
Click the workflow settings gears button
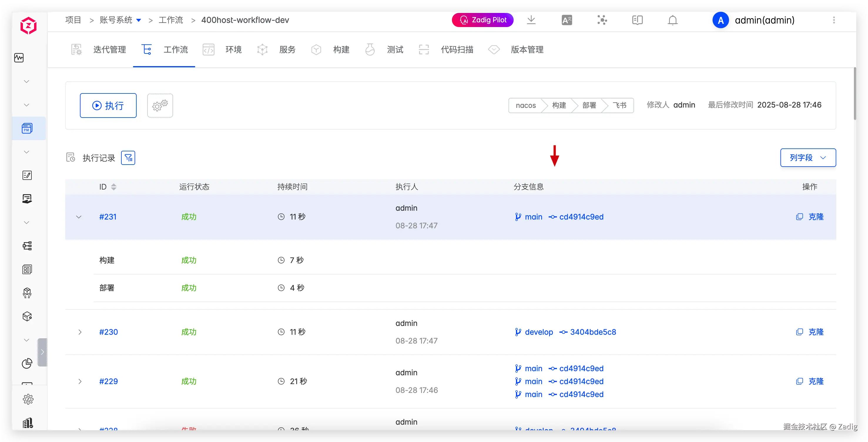tap(160, 106)
